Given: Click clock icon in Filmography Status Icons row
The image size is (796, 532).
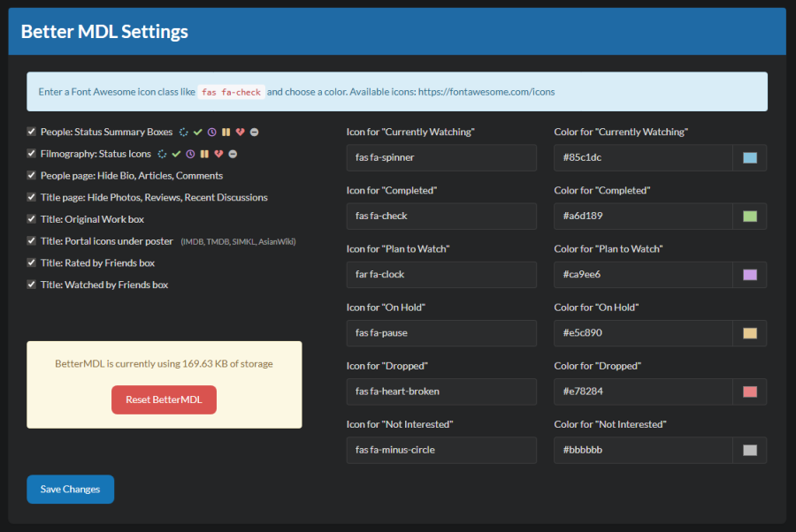Looking at the screenshot, I should [190, 154].
